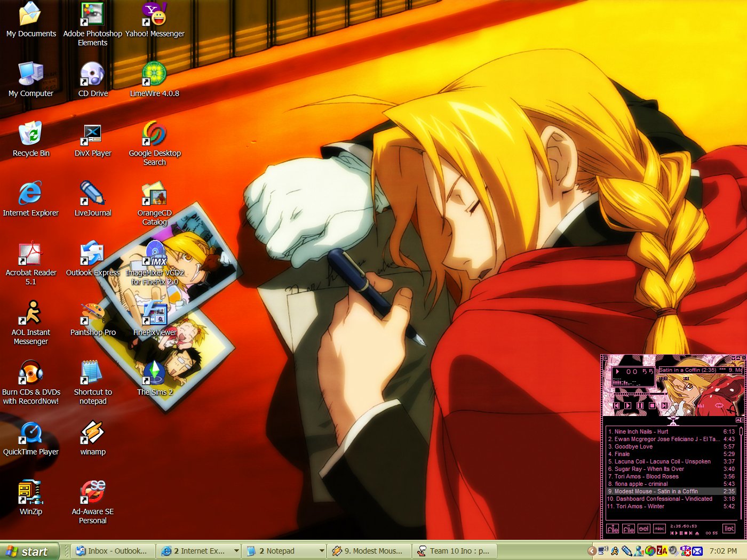Select track 4. Finale in playlist
747x560 pixels.
tap(671, 454)
